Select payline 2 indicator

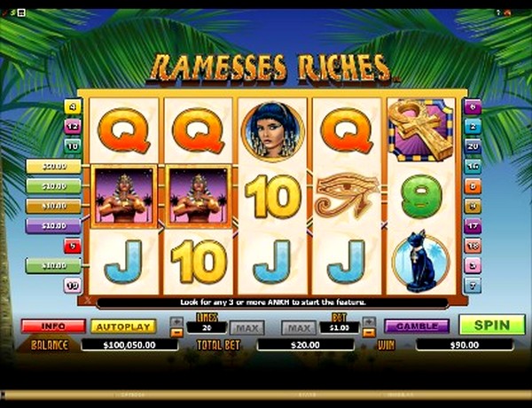pos(473,127)
